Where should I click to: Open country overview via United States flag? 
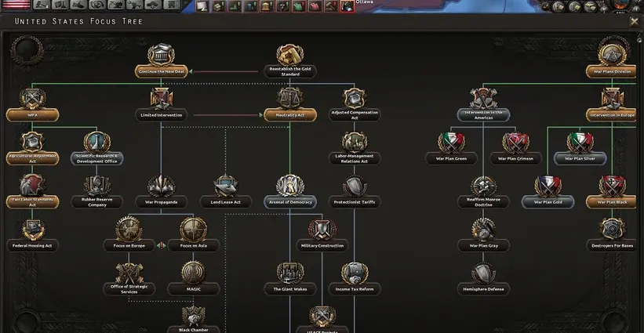coord(16,5)
